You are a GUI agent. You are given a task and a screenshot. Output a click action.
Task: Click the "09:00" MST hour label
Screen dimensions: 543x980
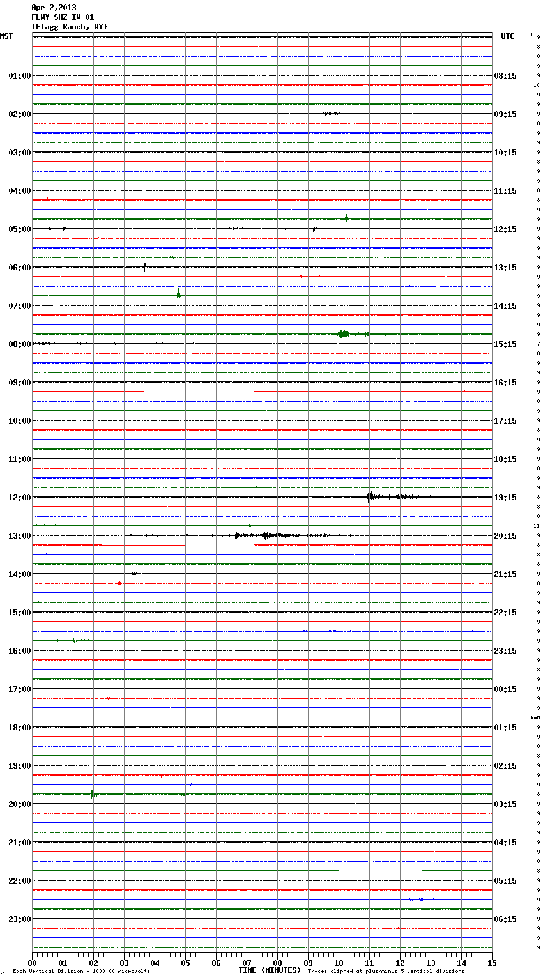(x=20, y=383)
